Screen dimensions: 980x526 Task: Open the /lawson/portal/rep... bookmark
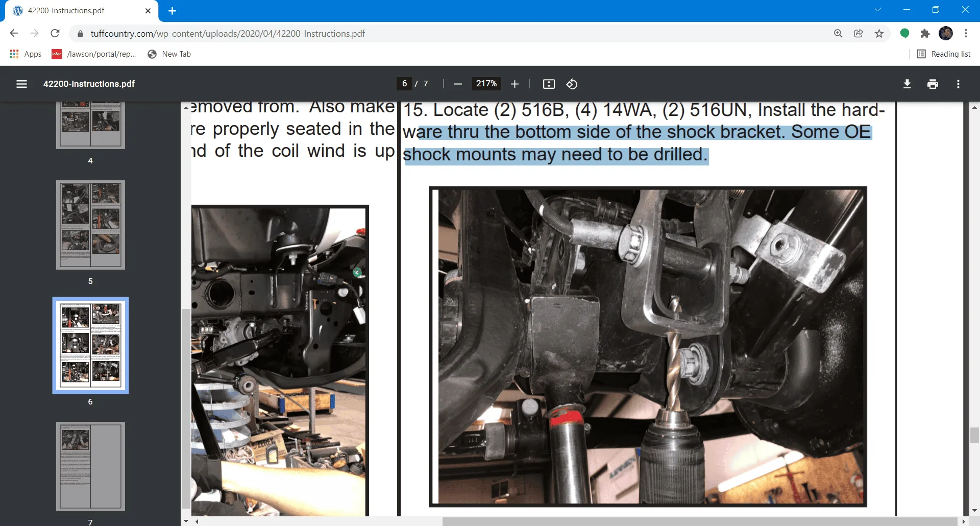coord(94,54)
